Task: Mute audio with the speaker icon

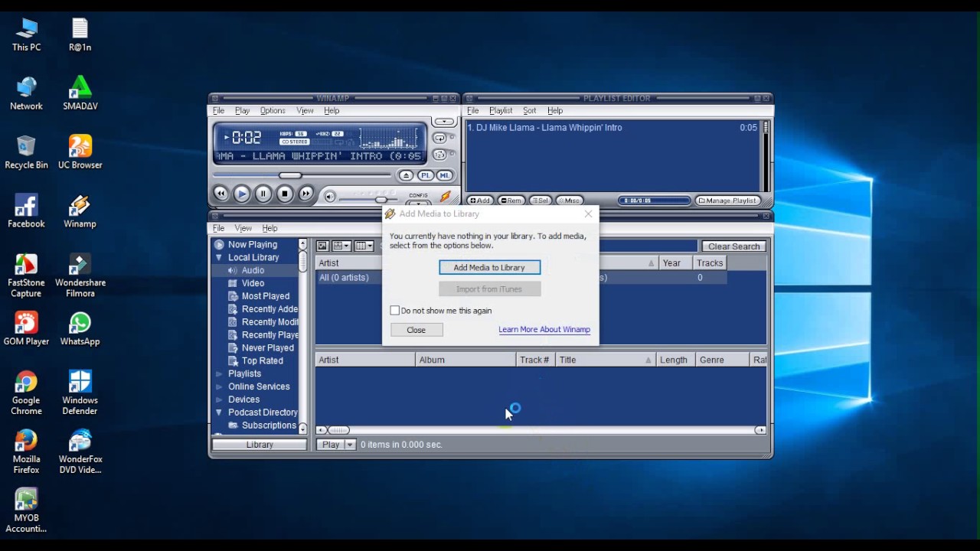Action: pyautogui.click(x=329, y=197)
